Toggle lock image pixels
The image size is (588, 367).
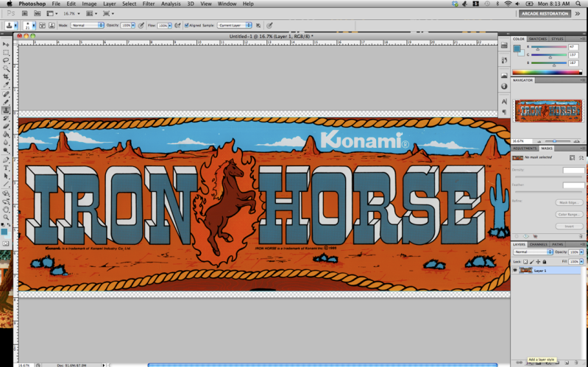pyautogui.click(x=532, y=262)
